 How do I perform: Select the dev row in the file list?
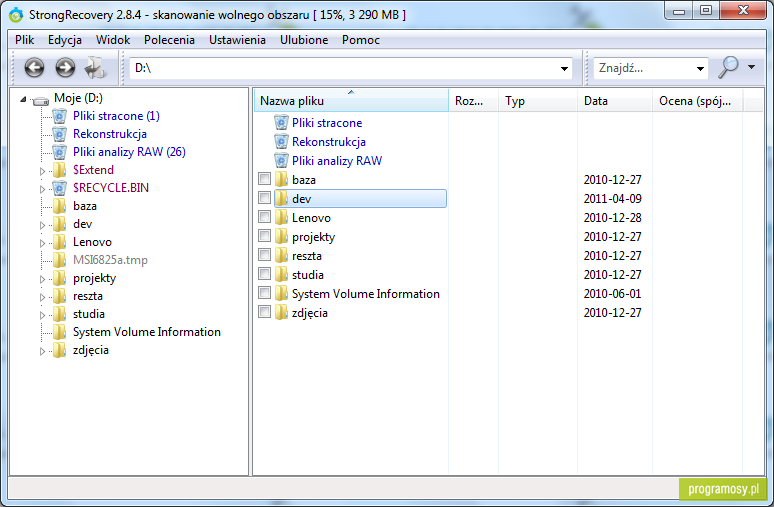(360, 198)
